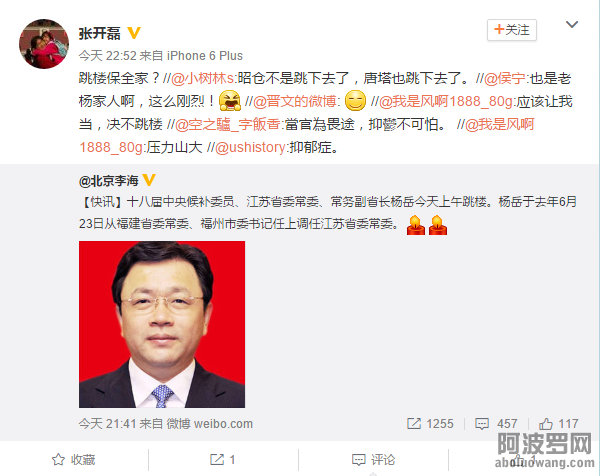Image resolution: width=600 pixels, height=476 pixels.
Task: Add the post to 收藏 favorites
Action: (x=73, y=460)
